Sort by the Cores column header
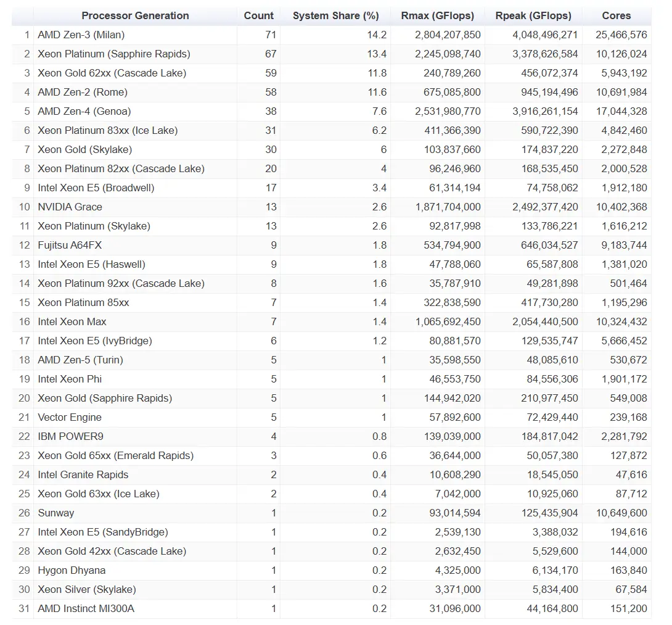 point(617,16)
